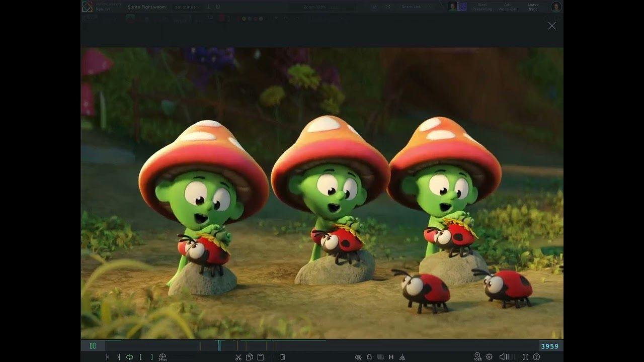This screenshot has height=362, width=644.
Task: Click the frame counter 3959
Action: pyautogui.click(x=549, y=346)
